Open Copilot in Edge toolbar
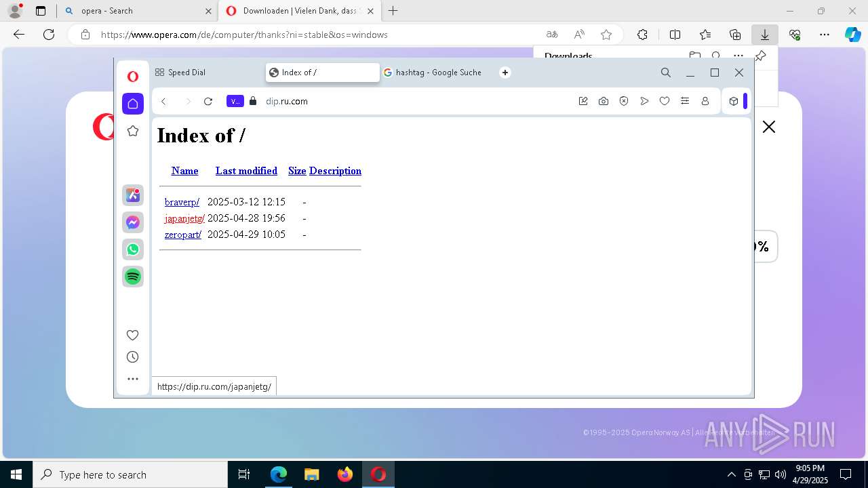 (x=852, y=35)
